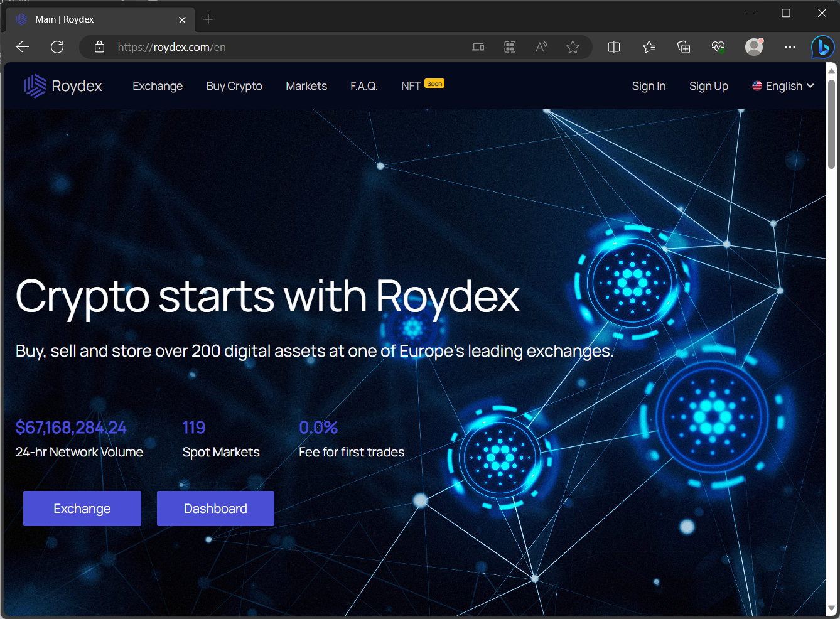Toggle split screen icon
Viewport: 840px width, 619px height.
tap(614, 47)
